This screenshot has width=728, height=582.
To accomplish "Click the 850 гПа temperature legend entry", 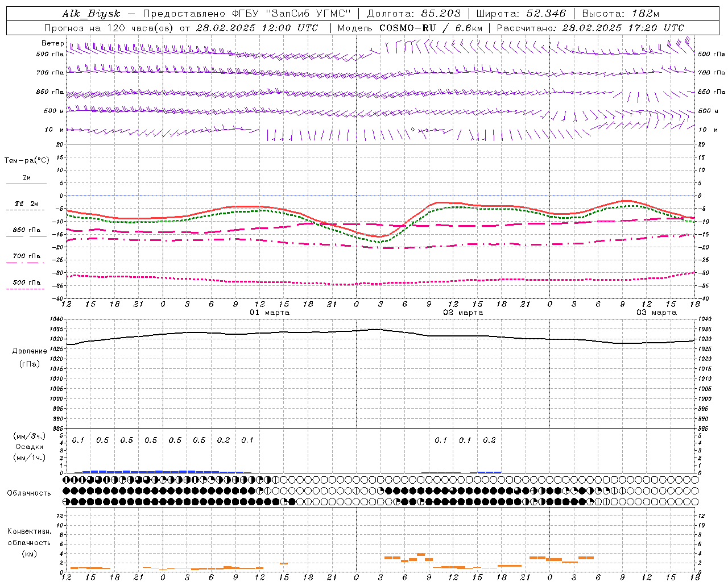I will (26, 230).
